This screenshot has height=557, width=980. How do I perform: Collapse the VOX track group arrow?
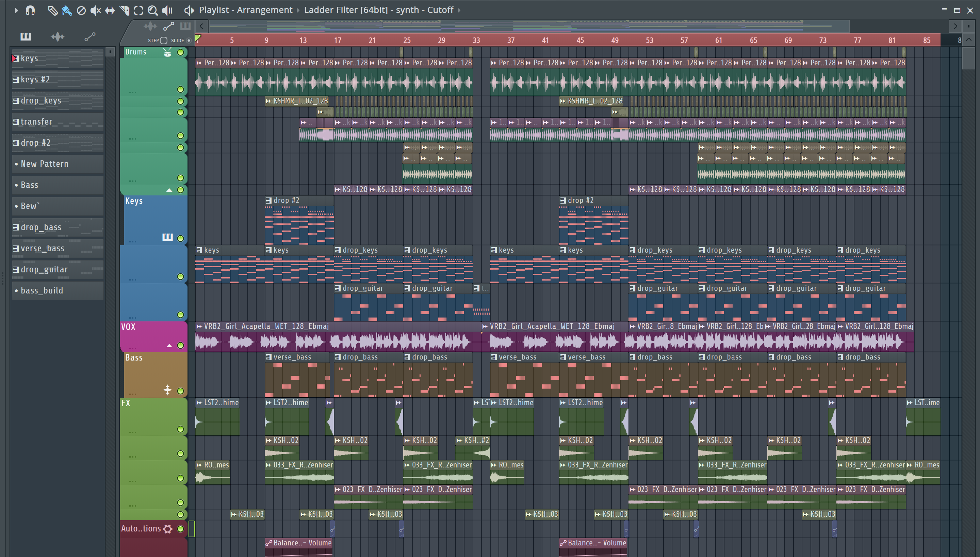[x=169, y=346]
